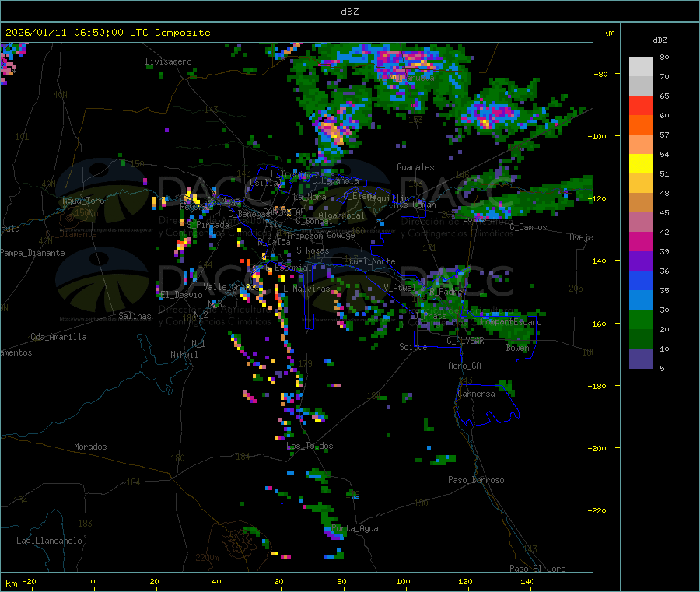700x592 pixels.
Task: Click the Los_Toldos label
Action: coord(310,446)
